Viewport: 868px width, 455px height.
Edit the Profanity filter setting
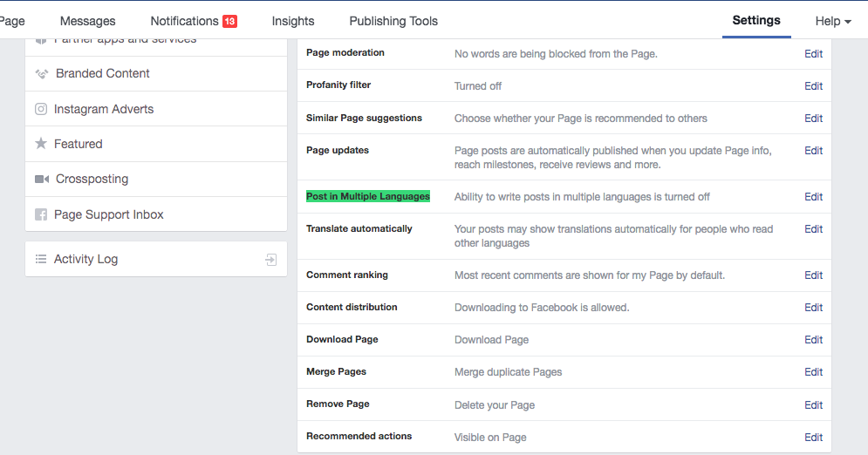coord(813,85)
